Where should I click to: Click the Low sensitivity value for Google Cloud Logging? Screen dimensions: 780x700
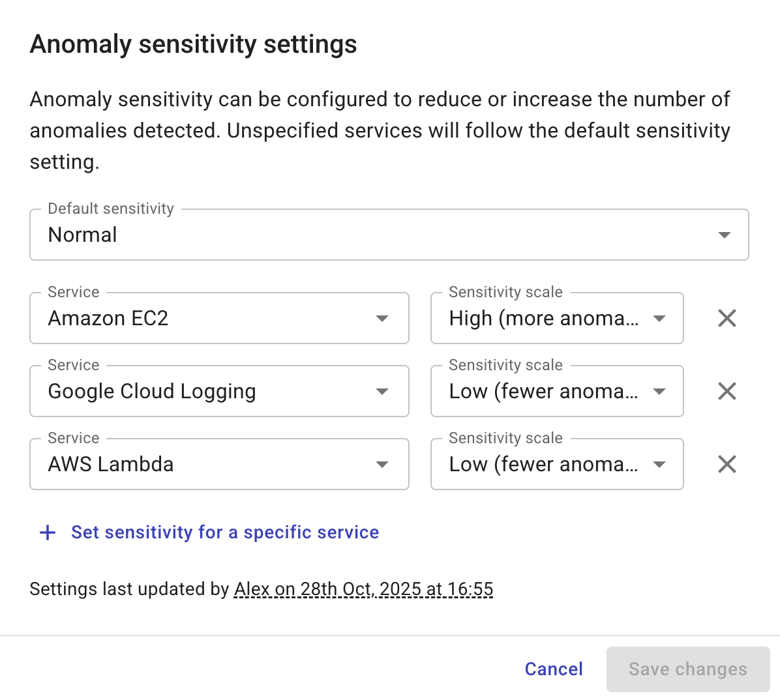535,391
